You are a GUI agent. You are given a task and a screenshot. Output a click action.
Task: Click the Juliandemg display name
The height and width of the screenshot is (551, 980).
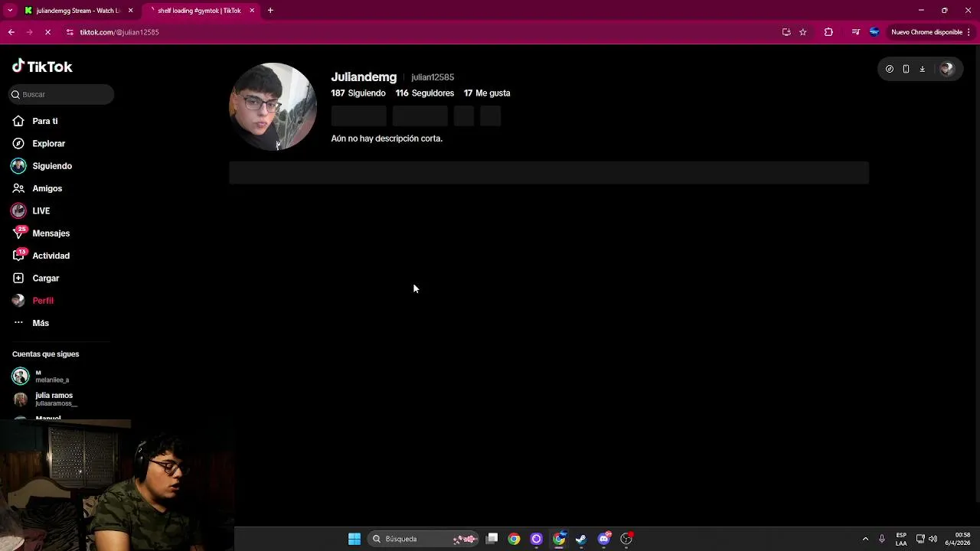coord(364,77)
